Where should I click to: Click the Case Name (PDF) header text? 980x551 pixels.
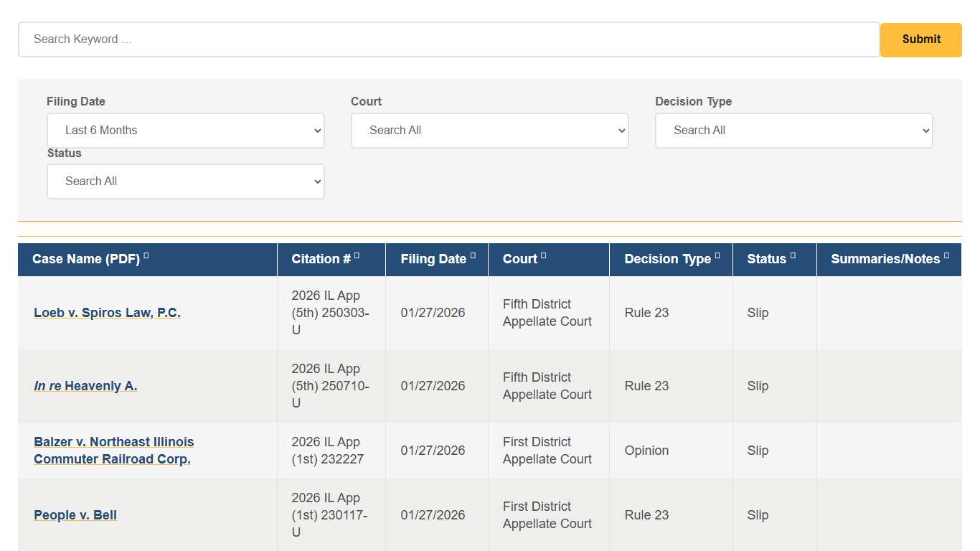[x=86, y=259]
